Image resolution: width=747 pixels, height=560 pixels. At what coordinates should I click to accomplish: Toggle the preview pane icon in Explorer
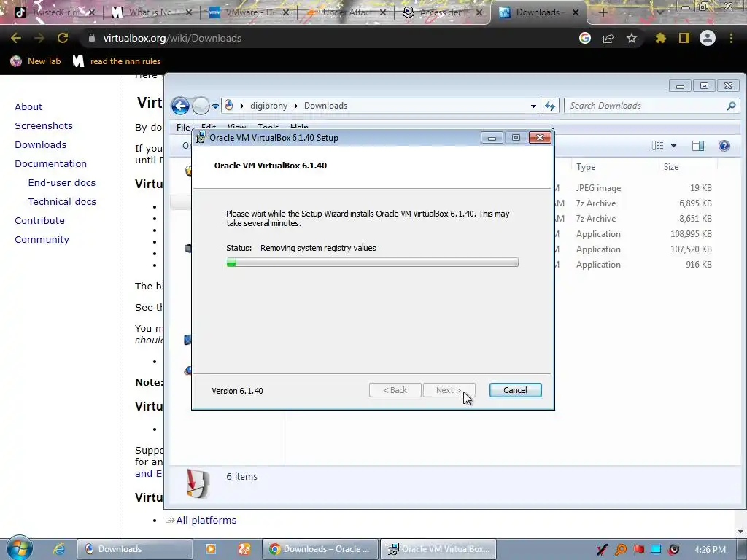click(698, 146)
